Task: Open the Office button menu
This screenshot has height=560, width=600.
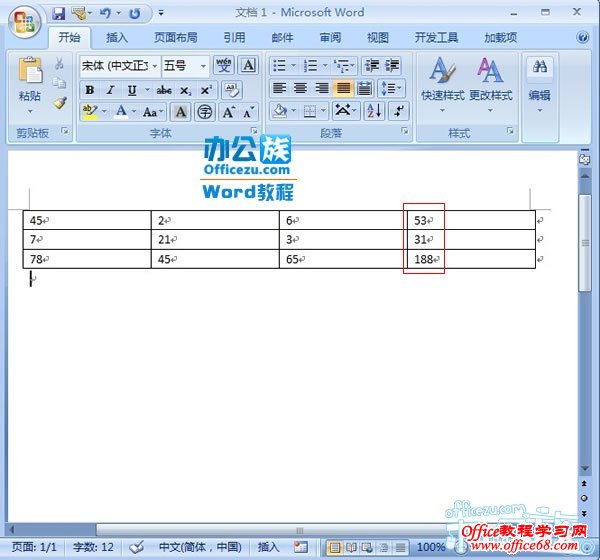Action: tap(24, 18)
